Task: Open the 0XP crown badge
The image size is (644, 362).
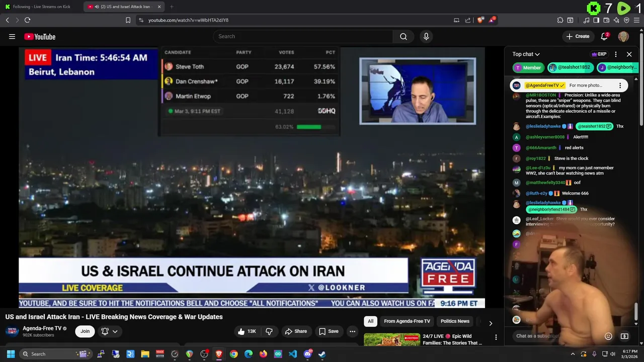Action: click(x=599, y=54)
